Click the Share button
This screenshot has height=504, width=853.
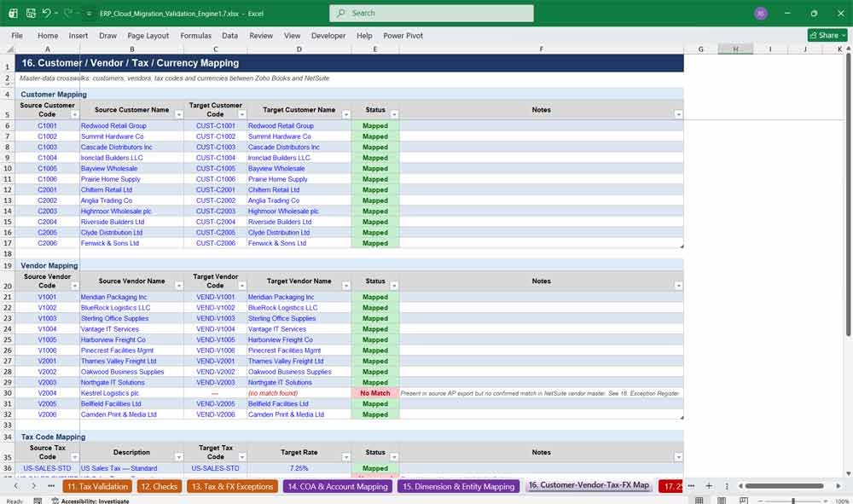[x=827, y=35]
